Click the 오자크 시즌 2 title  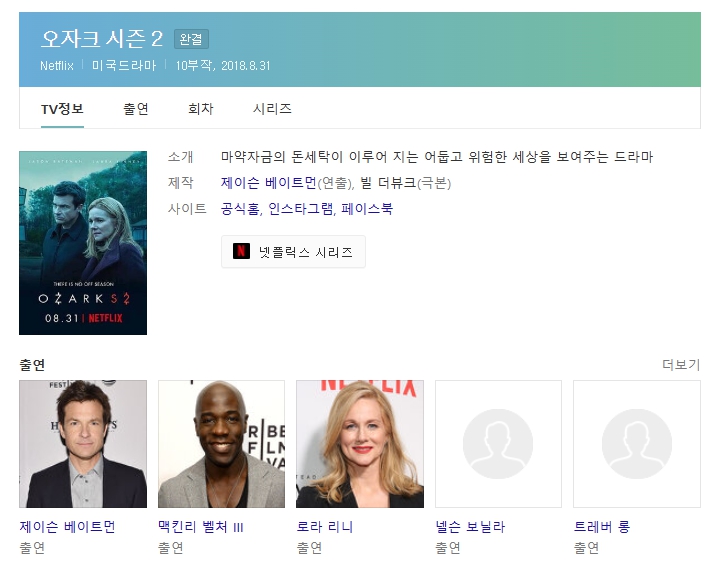pyautogui.click(x=102, y=39)
